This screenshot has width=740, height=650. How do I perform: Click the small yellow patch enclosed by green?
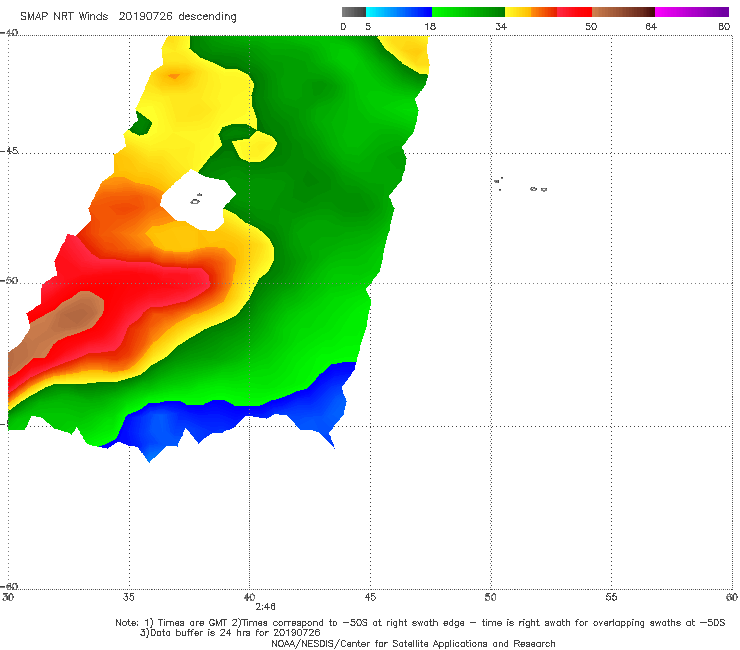pyautogui.click(x=255, y=146)
